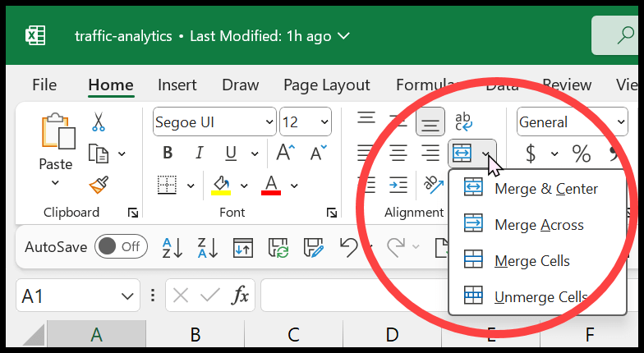Image resolution: width=644 pixels, height=353 pixels.
Task: Toggle Italic formatting
Action: [x=200, y=154]
